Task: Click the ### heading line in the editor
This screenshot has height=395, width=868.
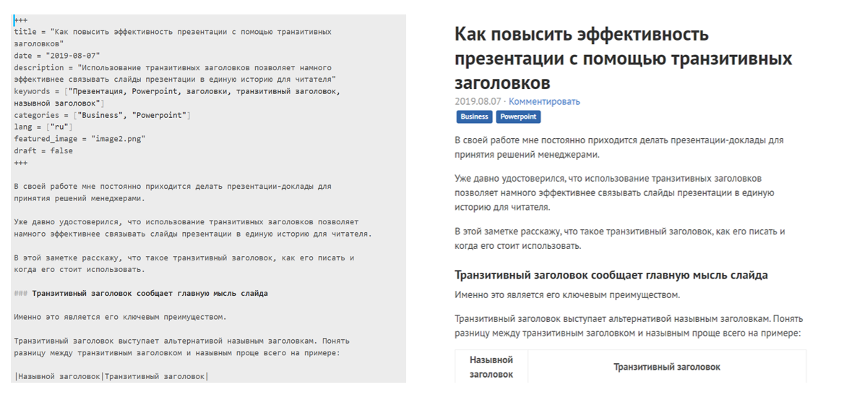Action: (141, 293)
